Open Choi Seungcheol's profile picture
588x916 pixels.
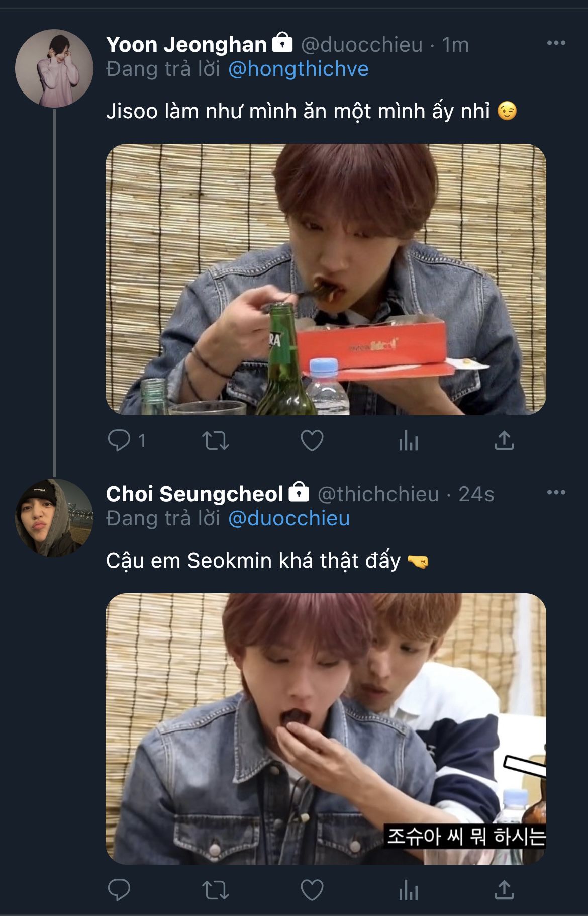click(x=54, y=517)
